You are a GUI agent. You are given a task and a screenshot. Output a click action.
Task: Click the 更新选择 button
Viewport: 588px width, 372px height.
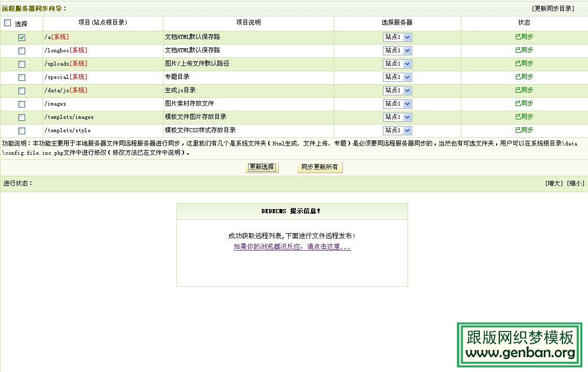[262, 168]
